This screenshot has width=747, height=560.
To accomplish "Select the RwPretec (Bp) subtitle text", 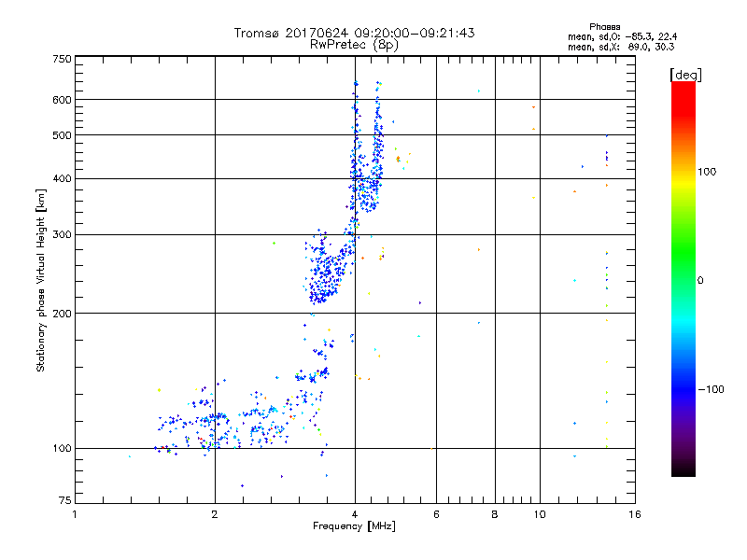I will point(354,44).
